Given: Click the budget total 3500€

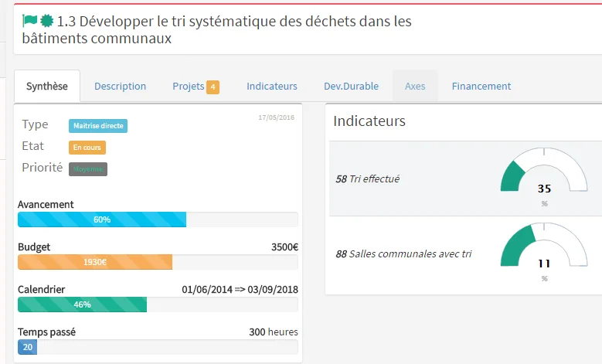Looking at the screenshot, I should point(285,247).
